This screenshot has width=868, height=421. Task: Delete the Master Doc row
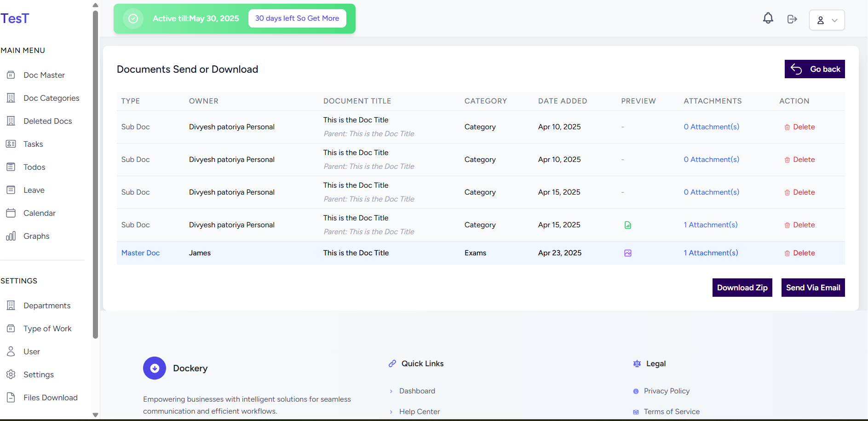pyautogui.click(x=799, y=253)
